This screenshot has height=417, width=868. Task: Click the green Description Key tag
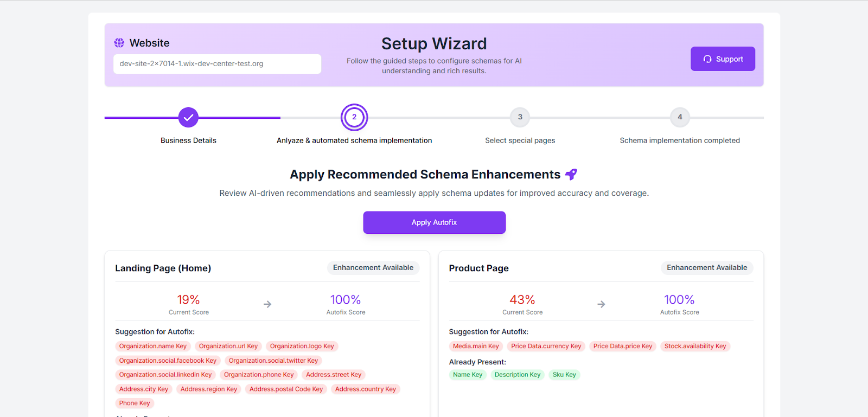click(518, 375)
